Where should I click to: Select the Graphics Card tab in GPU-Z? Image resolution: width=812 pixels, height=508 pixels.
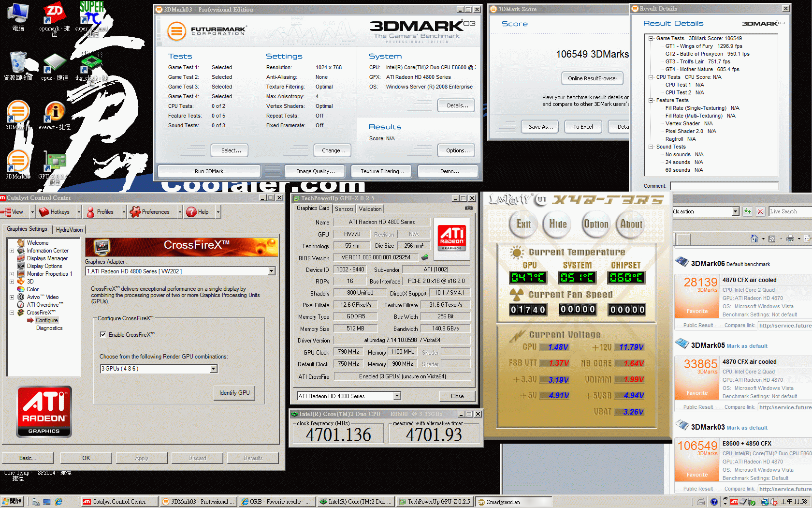pos(313,208)
